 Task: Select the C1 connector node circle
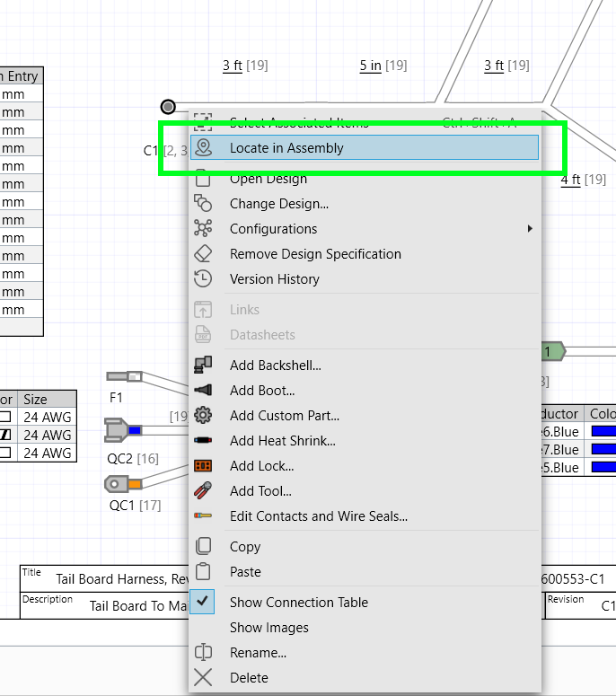coord(168,107)
